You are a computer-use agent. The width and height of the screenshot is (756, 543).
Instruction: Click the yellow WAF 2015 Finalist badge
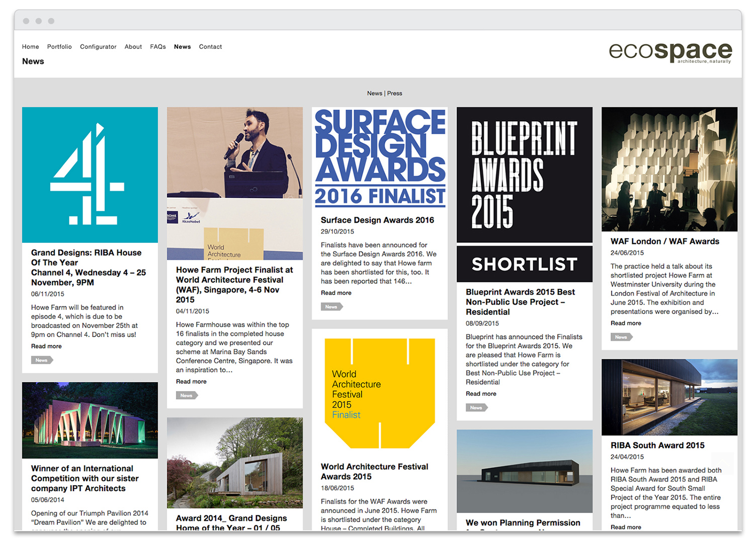[380, 393]
